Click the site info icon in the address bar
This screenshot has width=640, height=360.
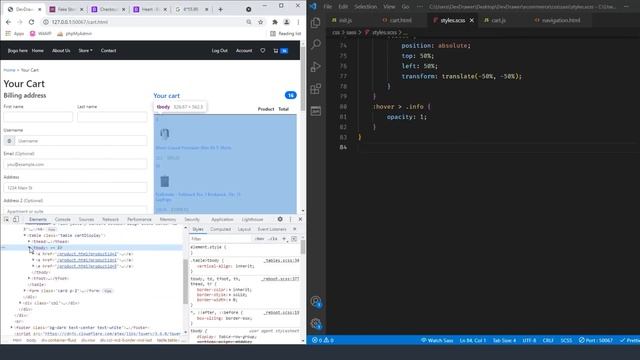(x=46, y=22)
